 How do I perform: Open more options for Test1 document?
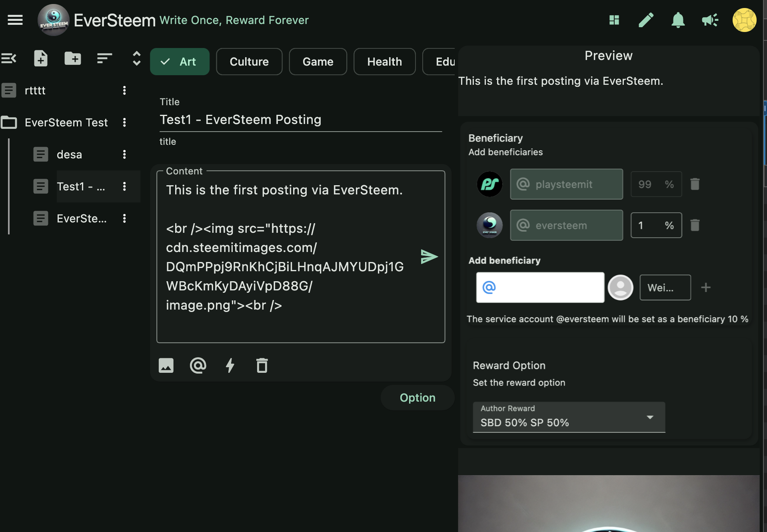click(x=124, y=186)
